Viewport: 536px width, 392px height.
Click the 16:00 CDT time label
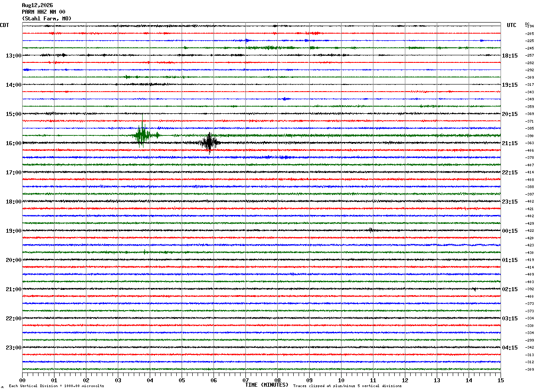14,143
